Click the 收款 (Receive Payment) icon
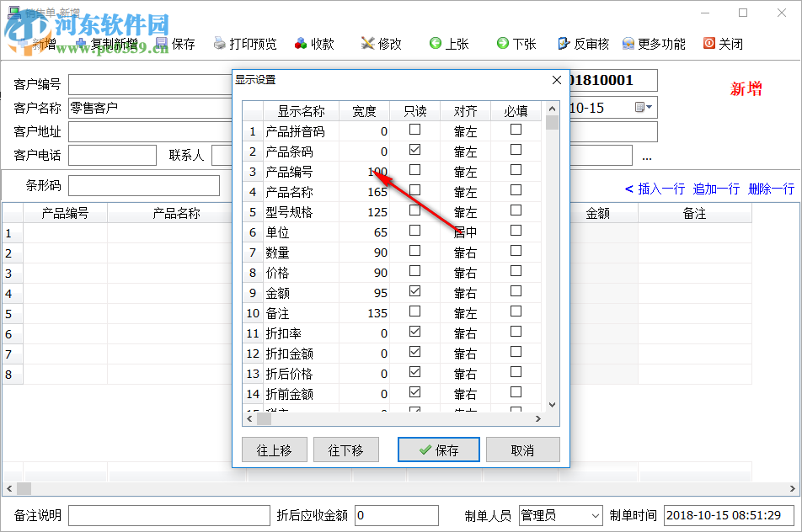The height and width of the screenshot is (532, 802). [x=314, y=43]
